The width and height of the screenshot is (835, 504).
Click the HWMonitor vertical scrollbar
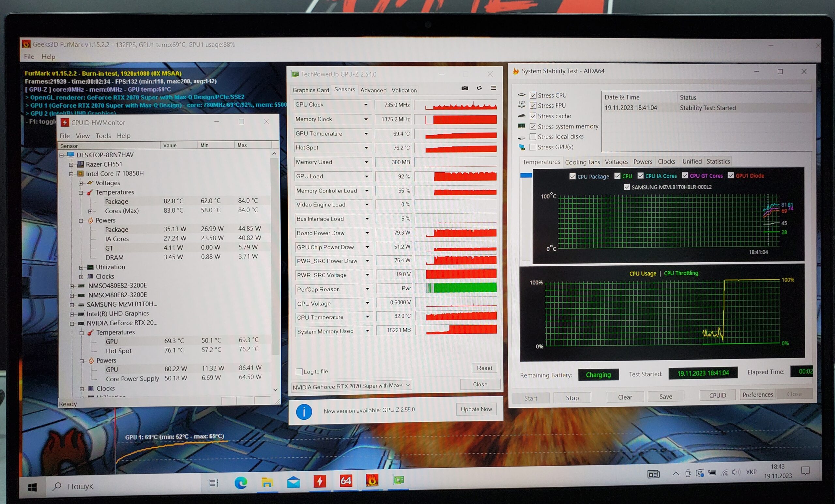point(275,254)
